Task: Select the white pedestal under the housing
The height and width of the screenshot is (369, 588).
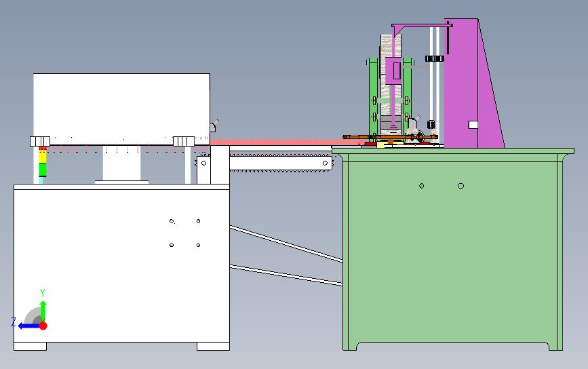Action: 121,164
